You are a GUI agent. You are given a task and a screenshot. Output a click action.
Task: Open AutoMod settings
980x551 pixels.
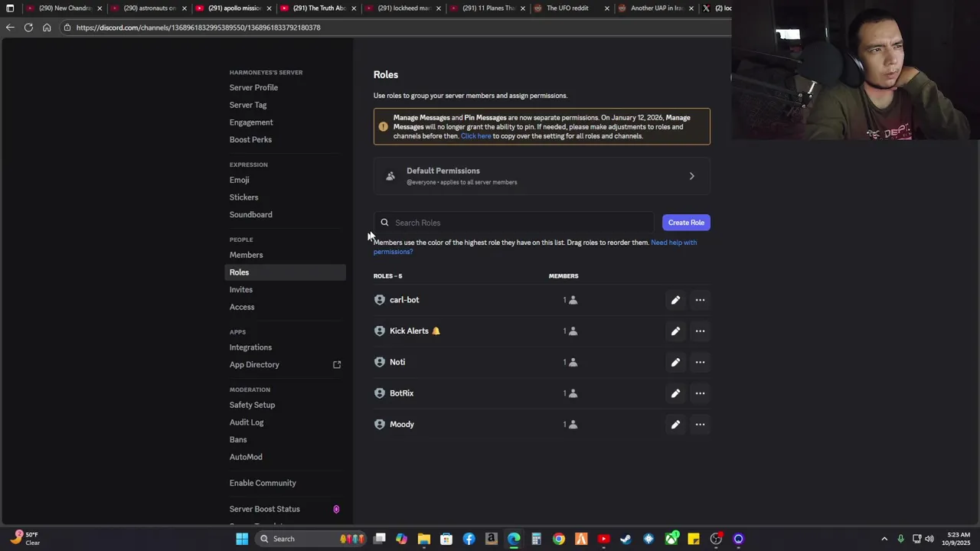point(246,457)
